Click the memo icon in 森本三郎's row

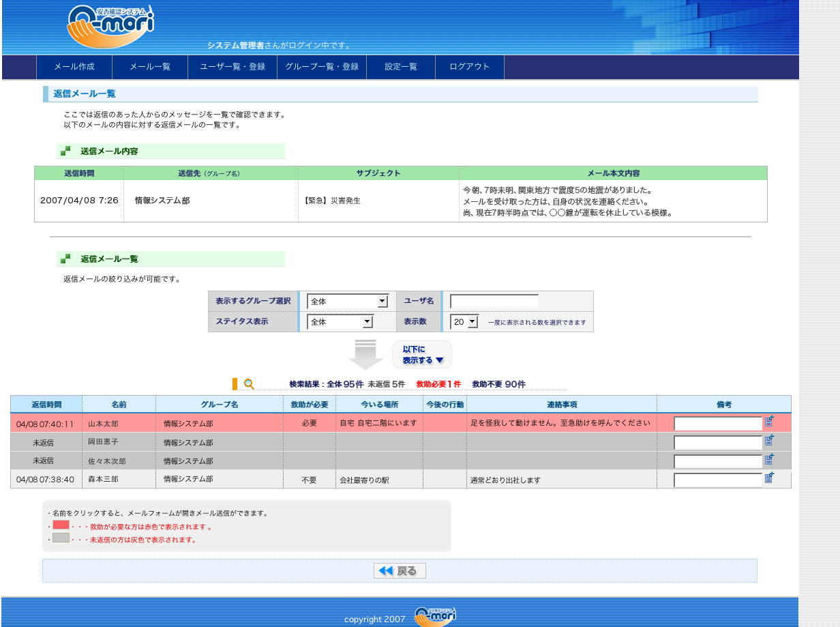point(769,478)
